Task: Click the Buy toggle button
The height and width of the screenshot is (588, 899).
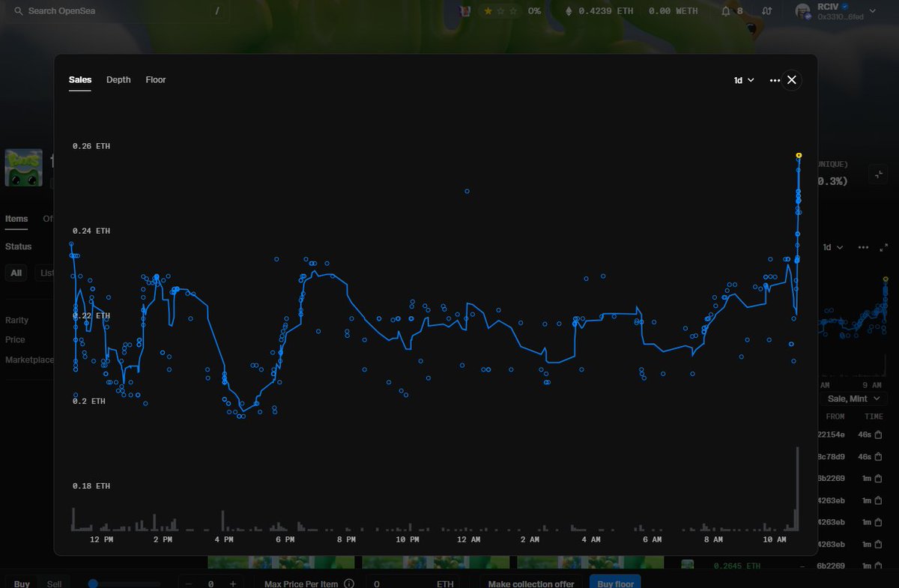Action: pyautogui.click(x=22, y=584)
